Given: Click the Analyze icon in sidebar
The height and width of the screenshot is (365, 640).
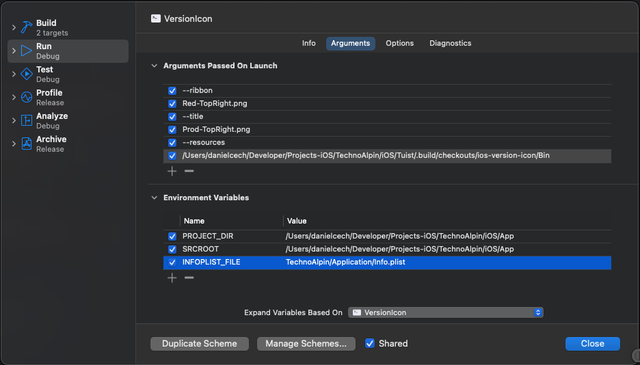Looking at the screenshot, I should point(27,120).
